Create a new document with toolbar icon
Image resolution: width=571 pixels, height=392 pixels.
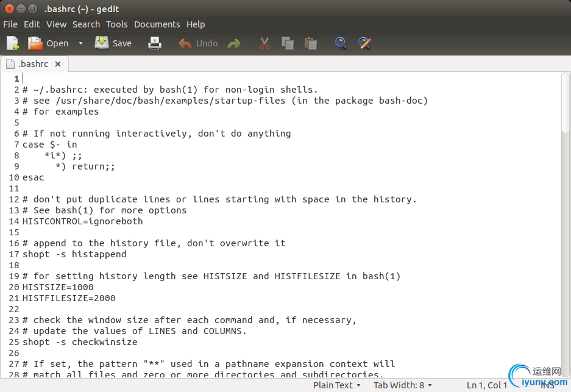[13, 43]
